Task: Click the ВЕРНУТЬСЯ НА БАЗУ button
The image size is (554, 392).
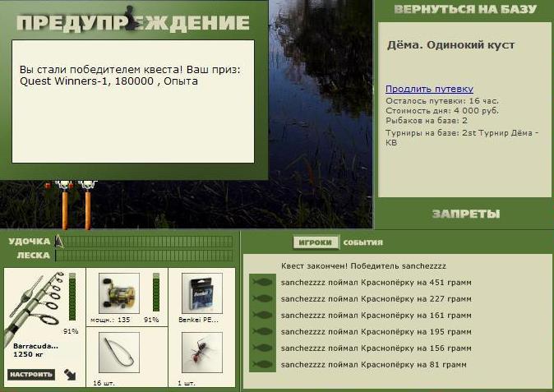Action: pyautogui.click(x=465, y=9)
